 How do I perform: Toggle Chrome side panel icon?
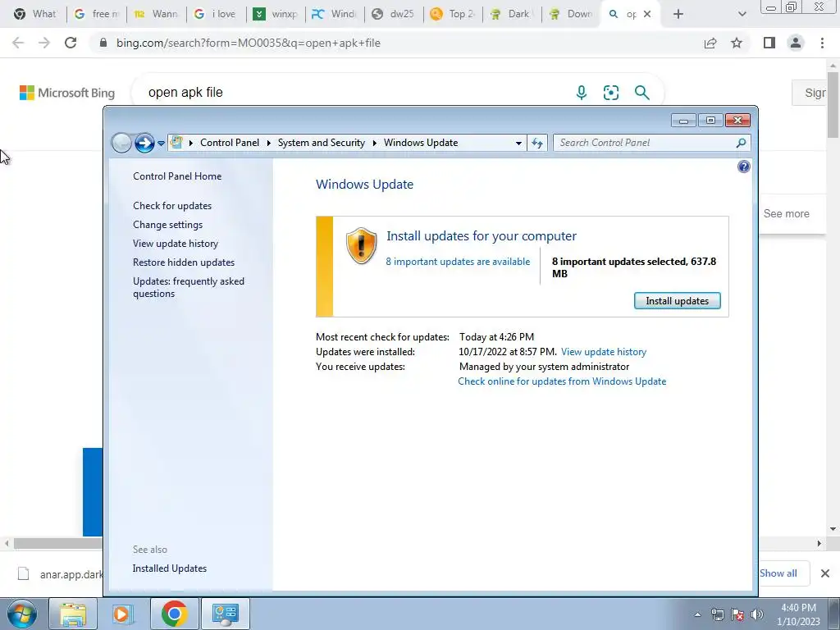pos(769,43)
